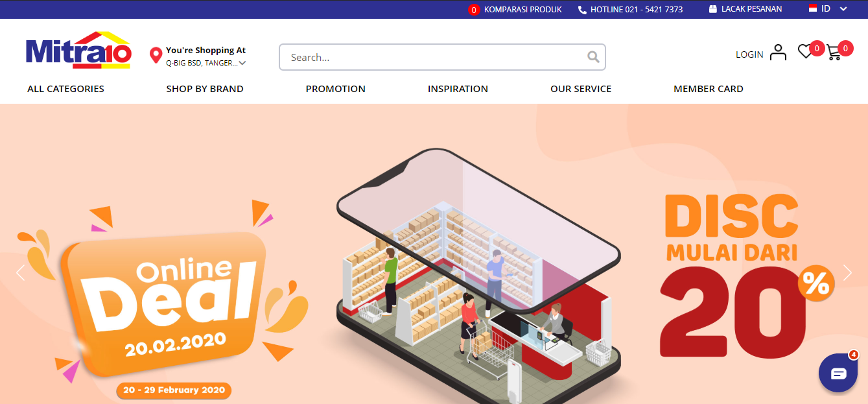Expand the store location chevron
The image size is (868, 404).
pyautogui.click(x=242, y=64)
